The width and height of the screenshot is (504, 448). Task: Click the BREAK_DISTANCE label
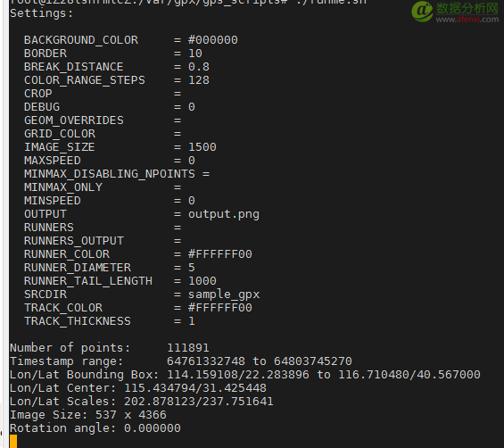(74, 67)
